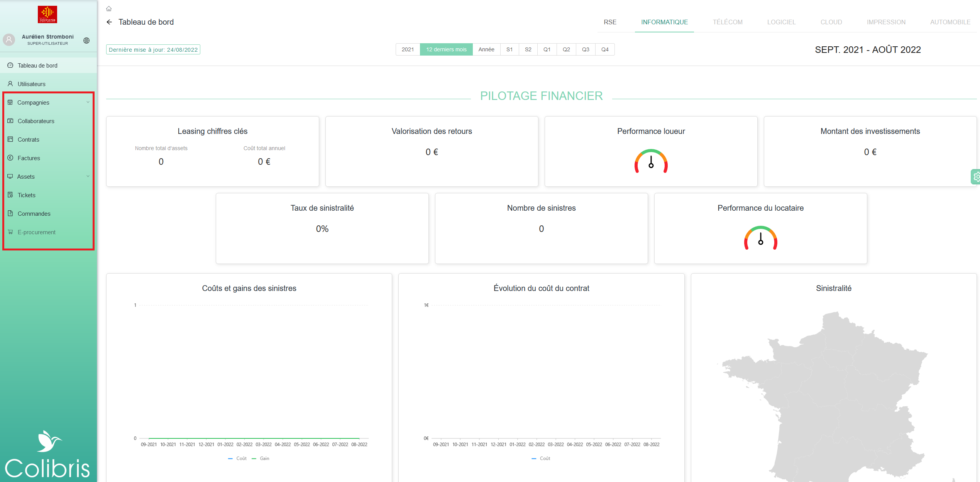Screen dimensions: 980x482
Task: Select the 12 derniers mois period
Action: [446, 49]
